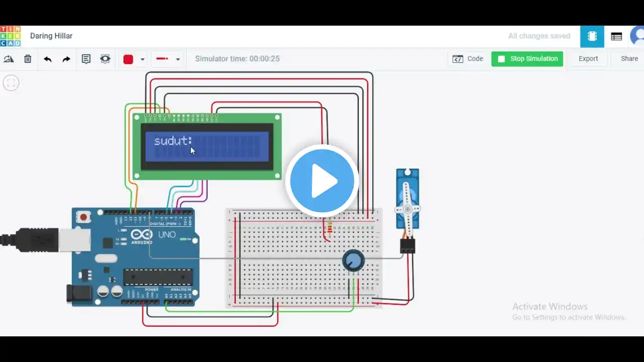Click the Tinkercad logo
644x362 pixels.
click(x=11, y=36)
